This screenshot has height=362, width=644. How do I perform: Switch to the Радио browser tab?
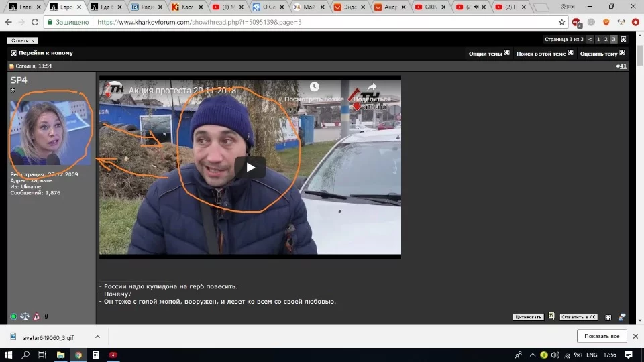pyautogui.click(x=146, y=7)
